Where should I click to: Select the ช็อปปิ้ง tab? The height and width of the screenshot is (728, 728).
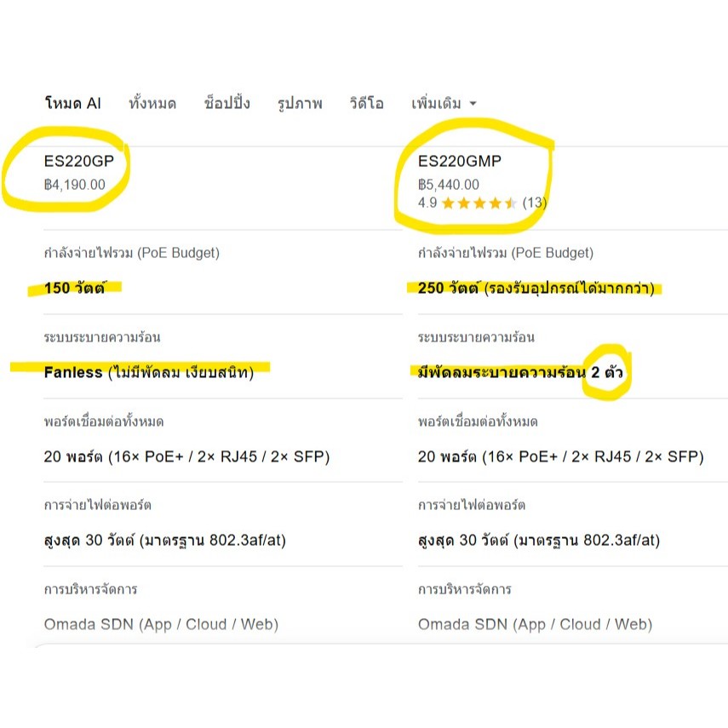coord(226,103)
